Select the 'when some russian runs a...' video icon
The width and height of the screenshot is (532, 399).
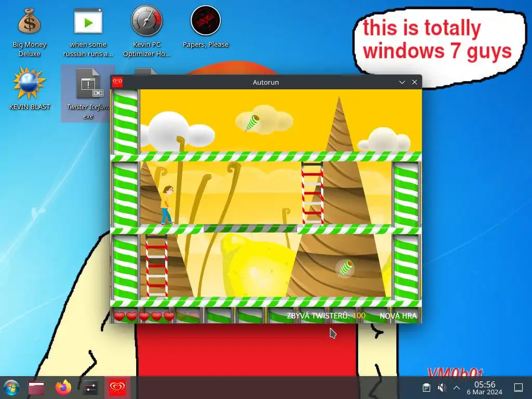pos(88,32)
